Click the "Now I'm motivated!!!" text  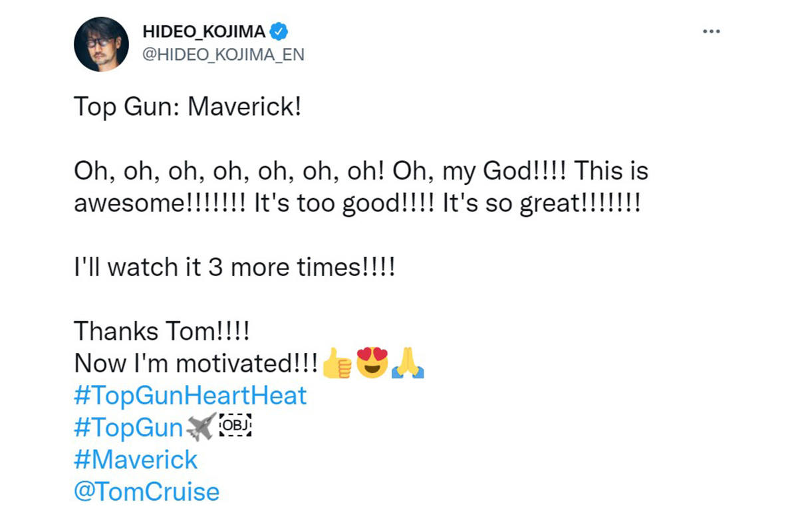(196, 364)
